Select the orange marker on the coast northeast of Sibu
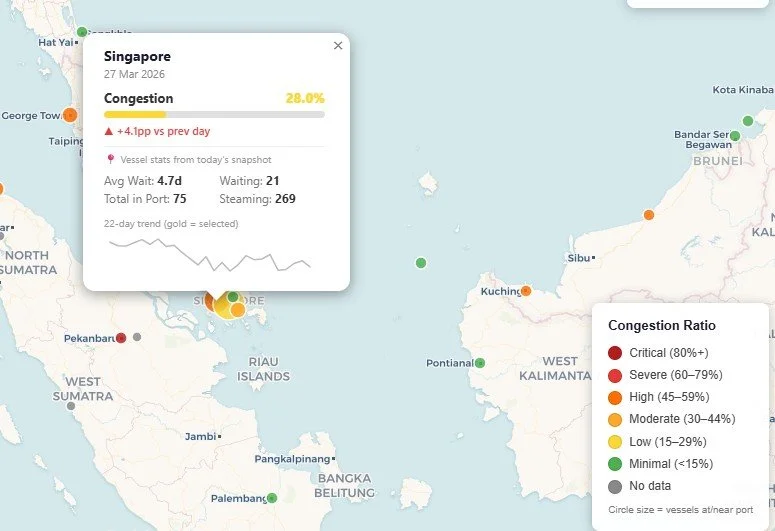This screenshot has height=531, width=775. click(648, 215)
